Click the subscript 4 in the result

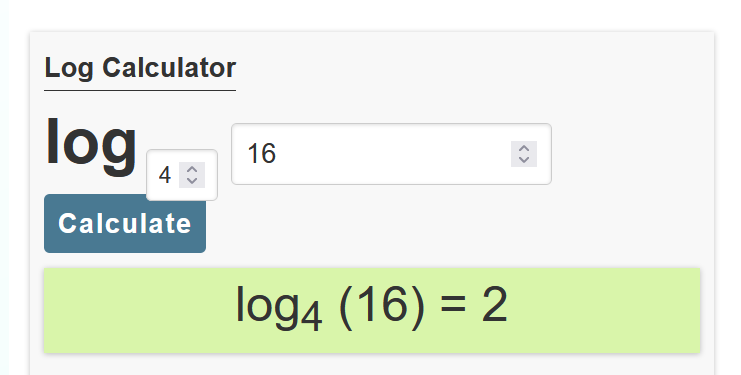coord(311,319)
